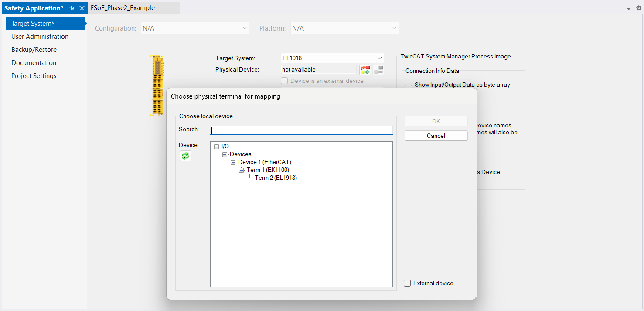This screenshot has height=311, width=644.
Task: Open the Documentation page
Action: tap(34, 63)
